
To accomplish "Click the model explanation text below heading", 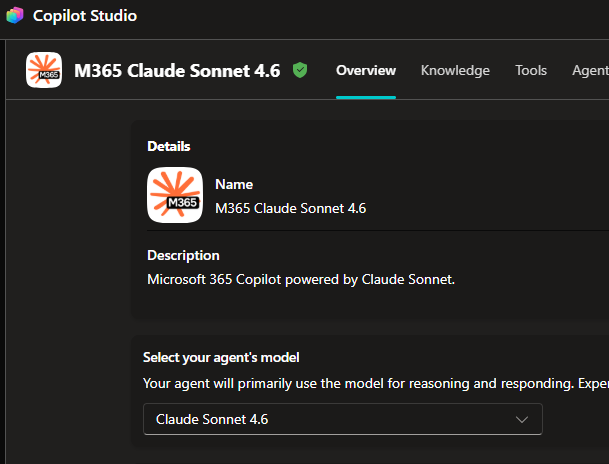I will pyautogui.click(x=376, y=384).
